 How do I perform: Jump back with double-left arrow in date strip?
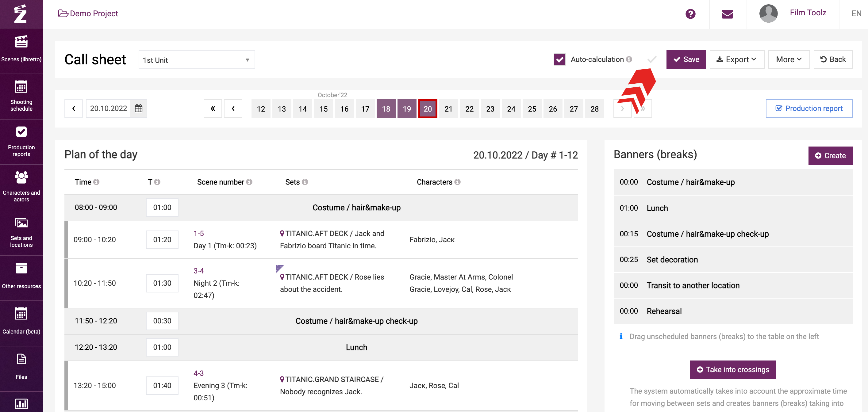(x=213, y=109)
